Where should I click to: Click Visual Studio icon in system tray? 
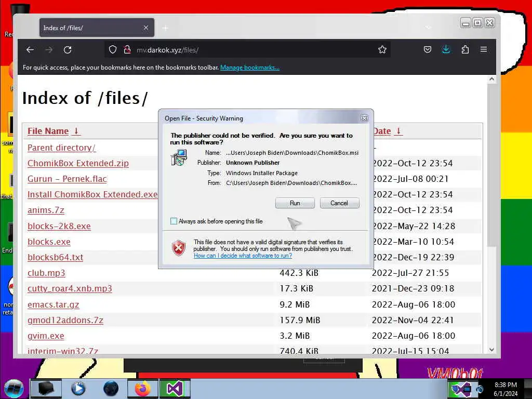(x=461, y=389)
